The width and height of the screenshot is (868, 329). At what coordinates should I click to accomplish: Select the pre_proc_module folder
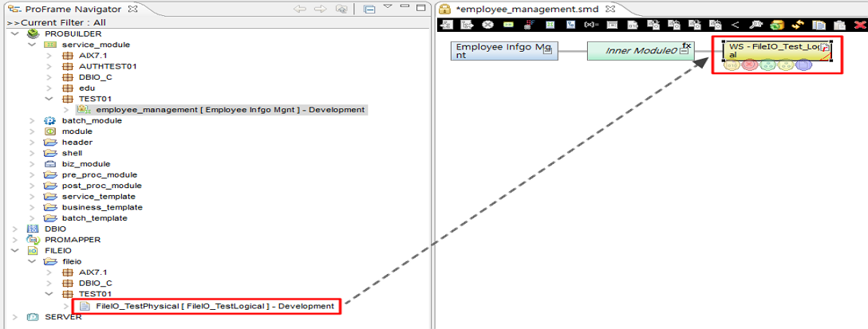point(99,174)
